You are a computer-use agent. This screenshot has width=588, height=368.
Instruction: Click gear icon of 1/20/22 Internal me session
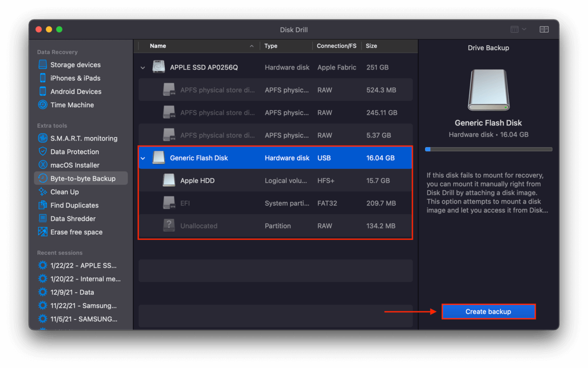(43, 279)
